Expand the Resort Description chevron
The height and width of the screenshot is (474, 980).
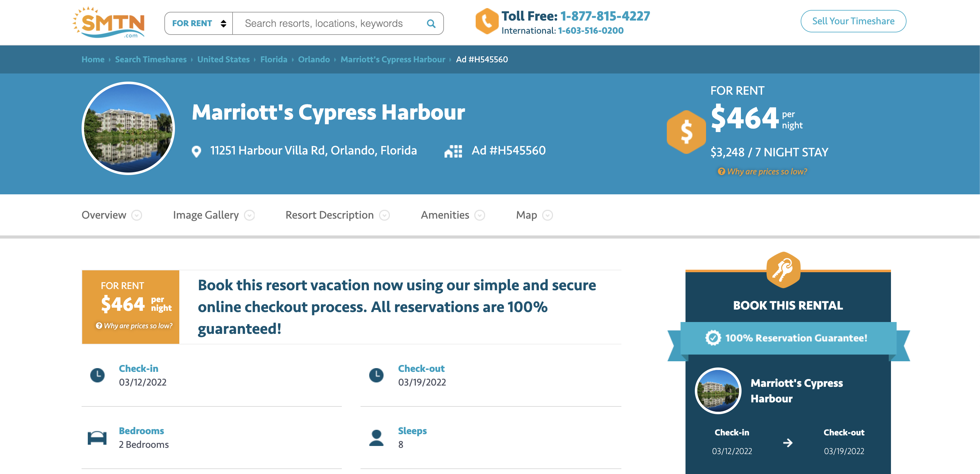384,215
